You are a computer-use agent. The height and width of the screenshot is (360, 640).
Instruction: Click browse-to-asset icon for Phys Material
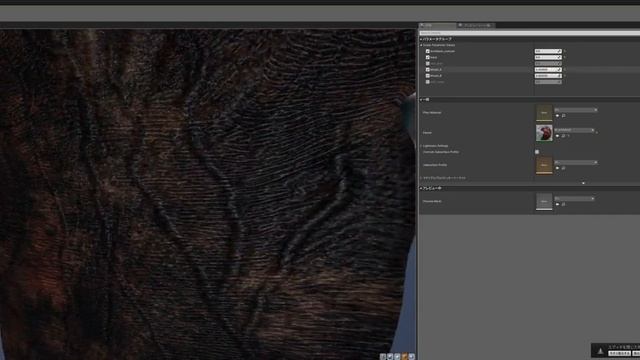click(563, 116)
